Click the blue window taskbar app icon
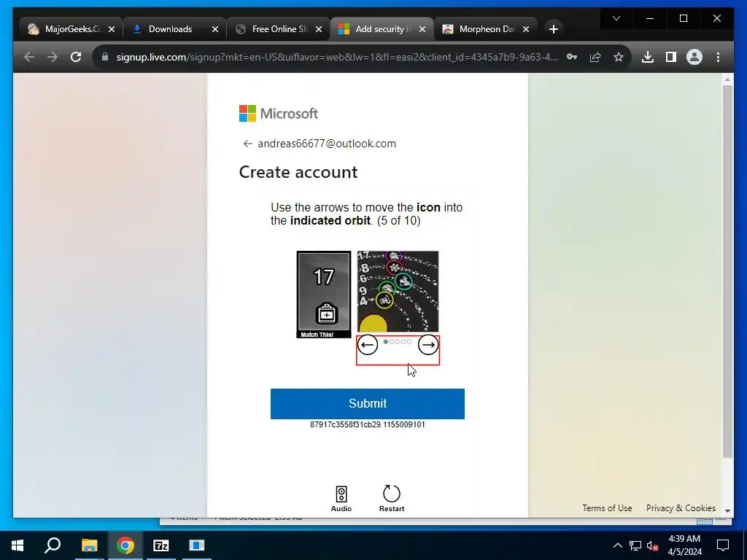Image resolution: width=747 pixels, height=560 pixels. [x=197, y=545]
